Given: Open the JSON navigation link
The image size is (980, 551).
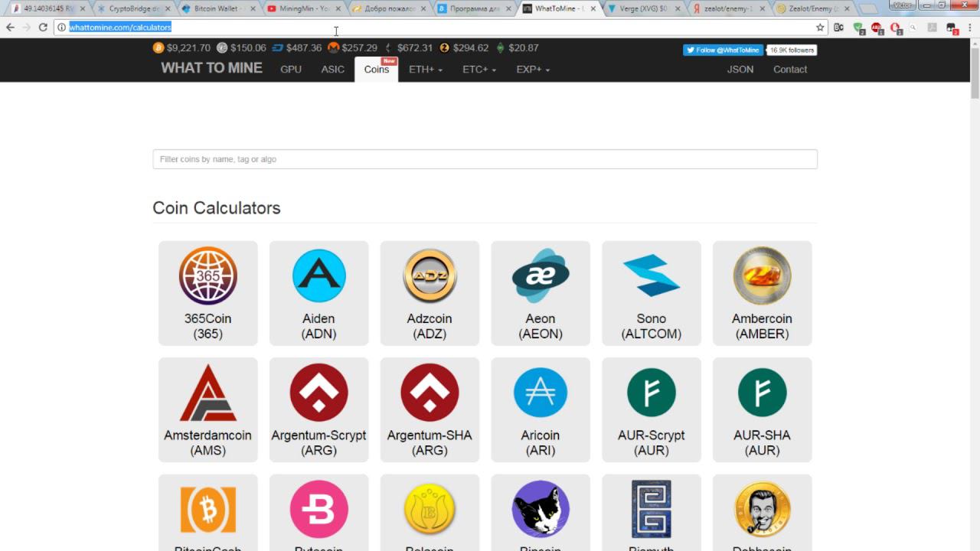Looking at the screenshot, I should point(740,70).
